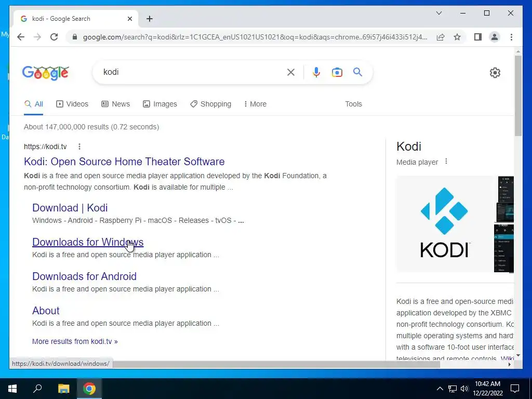The image size is (532, 399).
Task: Show hidden system tray icons
Action: (x=440, y=389)
